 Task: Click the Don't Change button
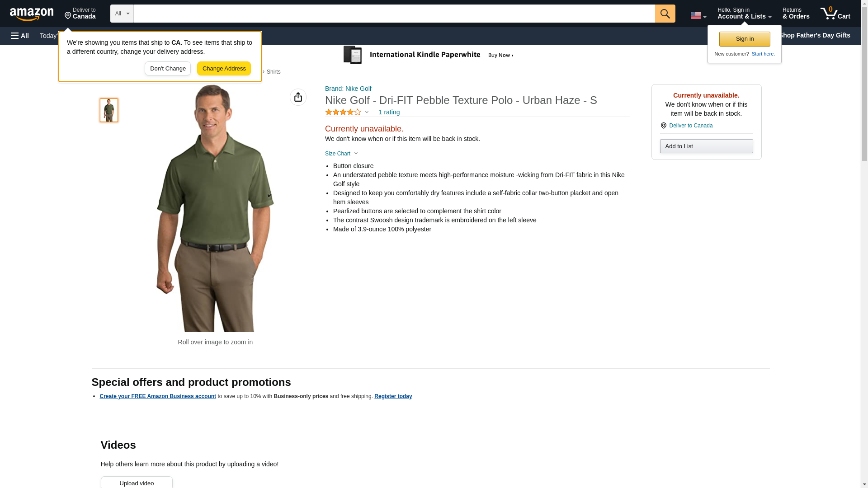pyautogui.click(x=168, y=69)
